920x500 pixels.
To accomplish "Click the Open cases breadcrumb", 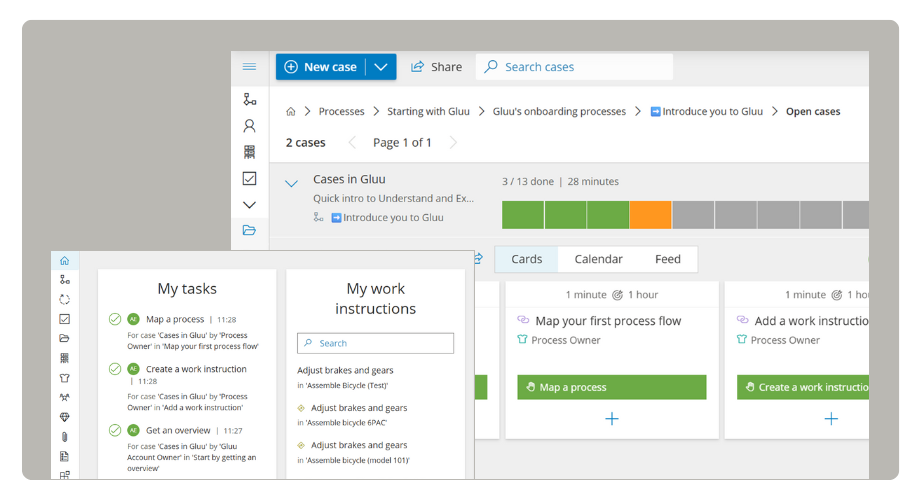I will click(x=813, y=112).
